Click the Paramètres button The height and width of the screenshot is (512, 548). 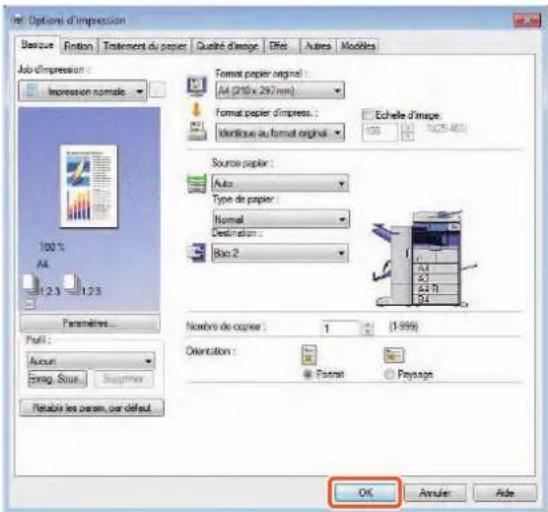coord(90,323)
